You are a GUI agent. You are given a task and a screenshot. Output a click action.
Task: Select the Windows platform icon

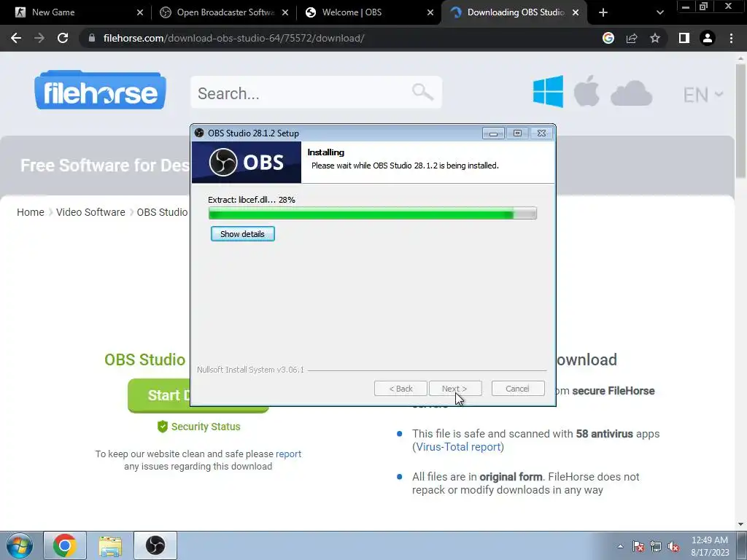tap(548, 91)
